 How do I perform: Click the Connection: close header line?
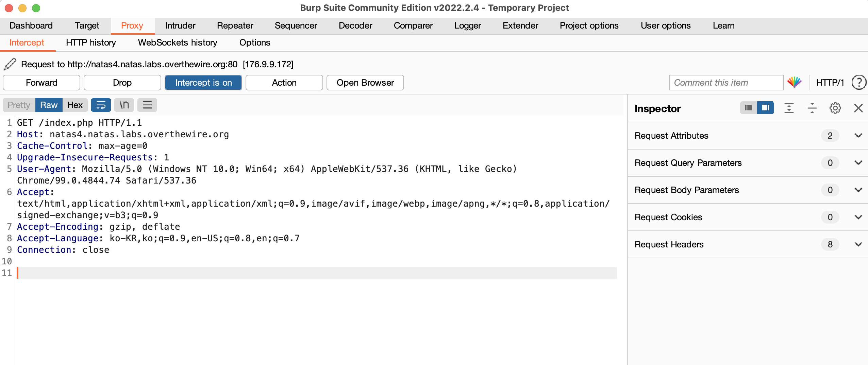(63, 250)
